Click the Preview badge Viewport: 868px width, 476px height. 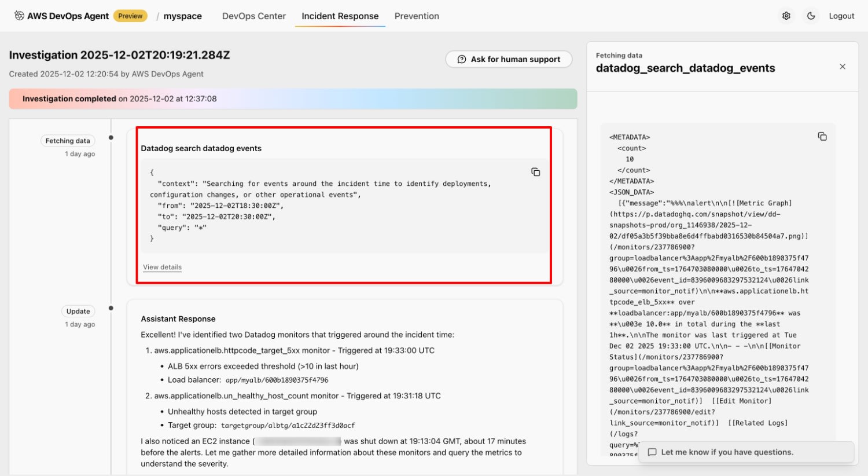coord(130,16)
